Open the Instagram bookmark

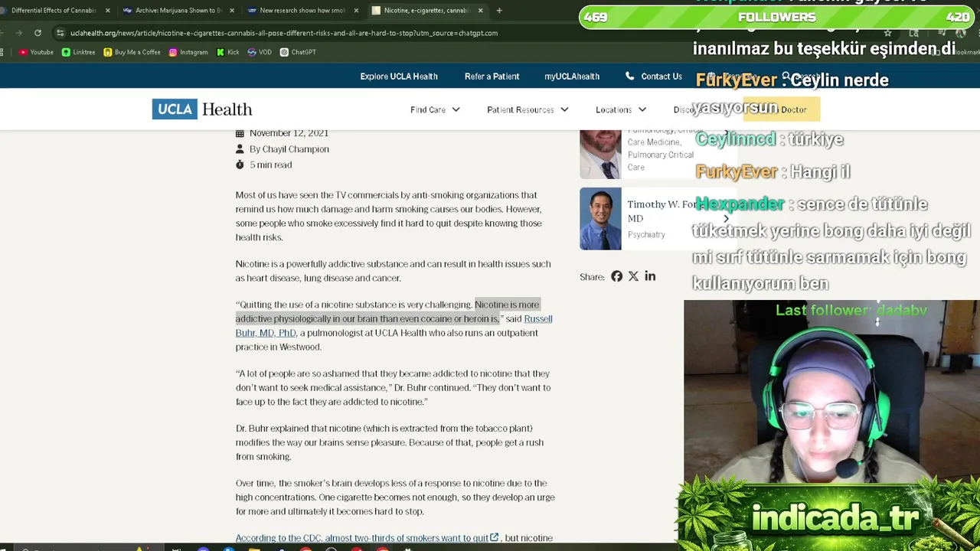click(x=188, y=52)
